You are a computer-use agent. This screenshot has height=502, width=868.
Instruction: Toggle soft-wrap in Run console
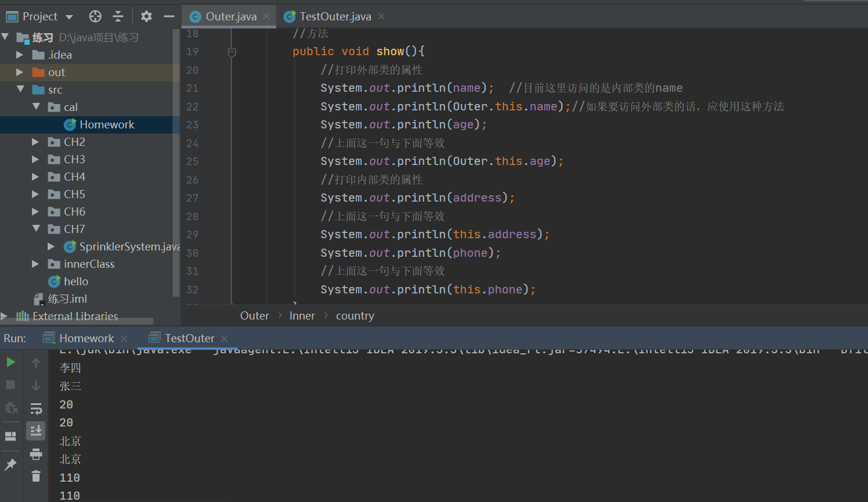click(36, 408)
